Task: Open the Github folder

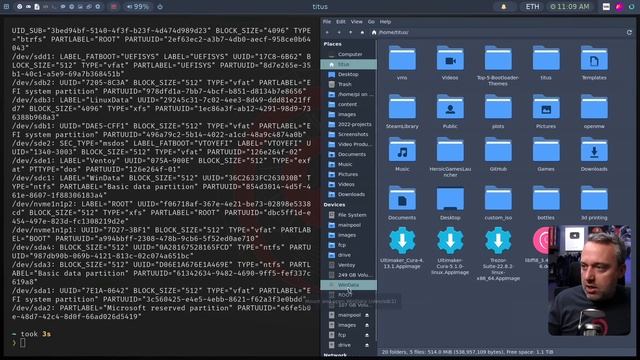Action: click(498, 154)
